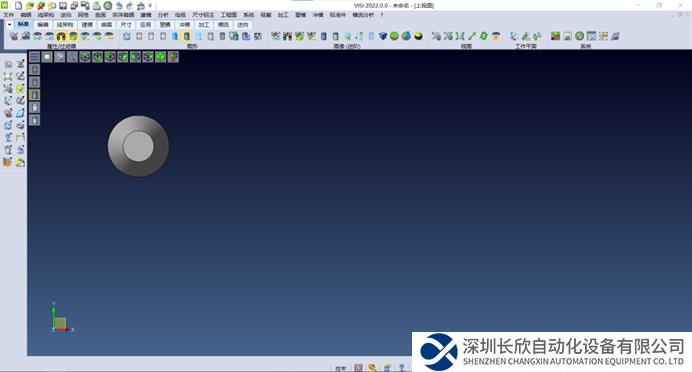Create a new file from quick access toolbar

pos(19,6)
